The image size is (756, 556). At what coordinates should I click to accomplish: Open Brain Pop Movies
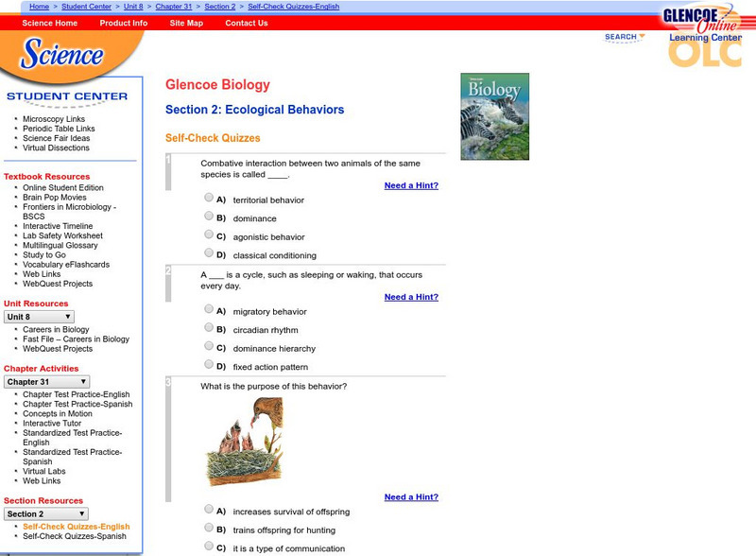55,197
